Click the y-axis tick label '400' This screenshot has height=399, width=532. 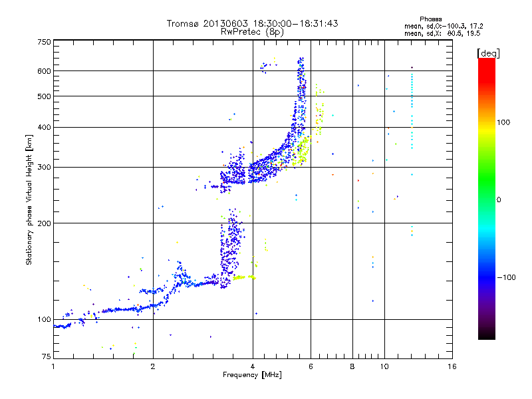(x=44, y=128)
